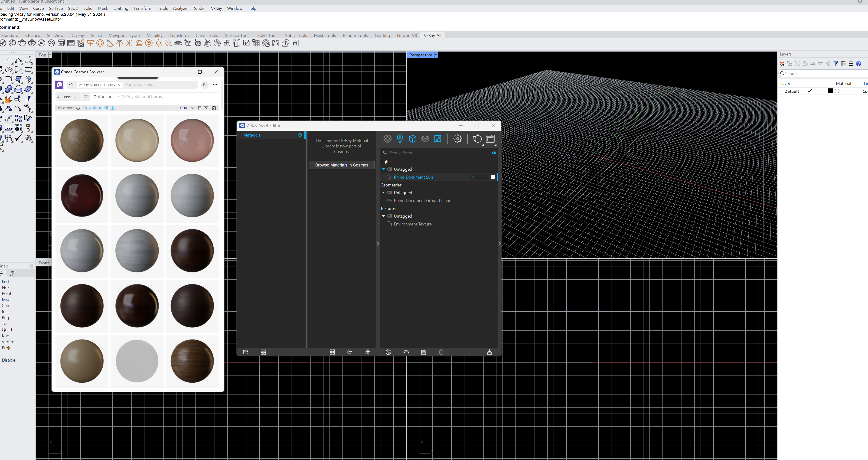Image resolution: width=868 pixels, height=460 pixels.
Task: Click the V-Ray Fur tool icon
Action: coord(208,43)
